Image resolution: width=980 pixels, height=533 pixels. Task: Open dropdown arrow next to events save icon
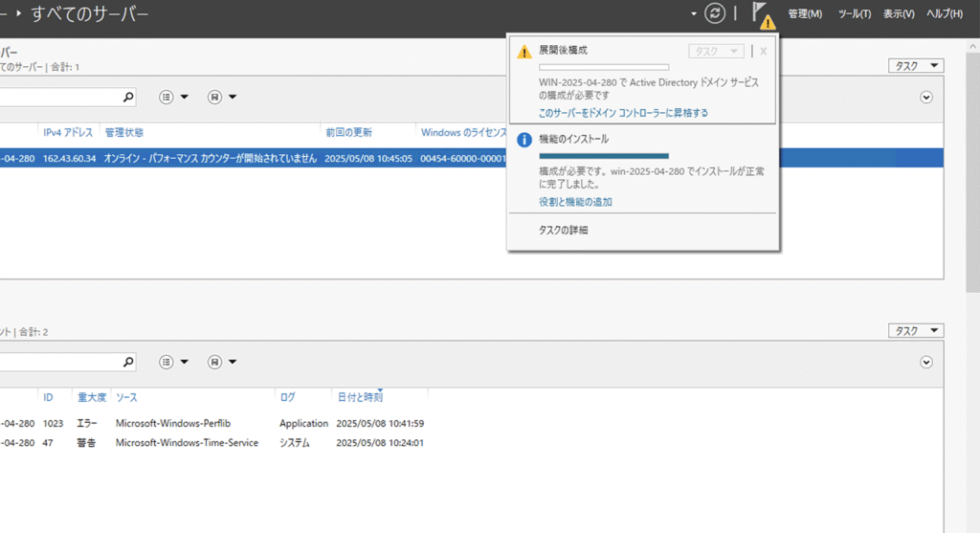point(233,362)
